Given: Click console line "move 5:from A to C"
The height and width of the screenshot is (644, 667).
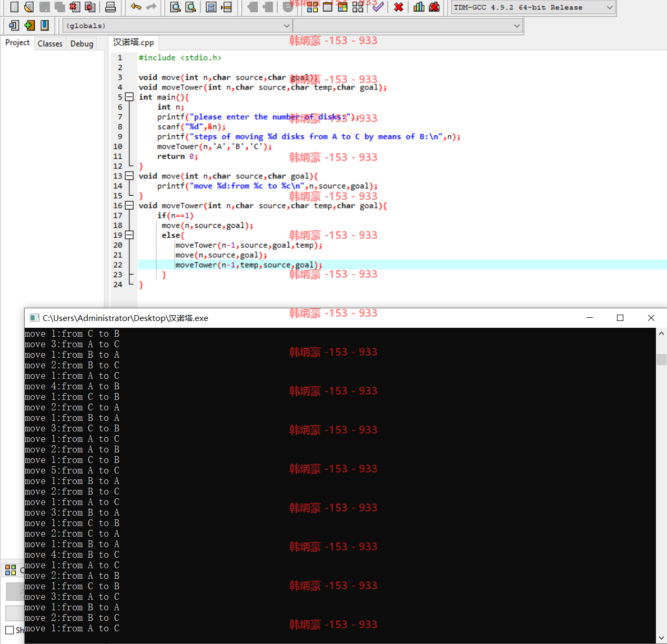Looking at the screenshot, I should [72, 470].
